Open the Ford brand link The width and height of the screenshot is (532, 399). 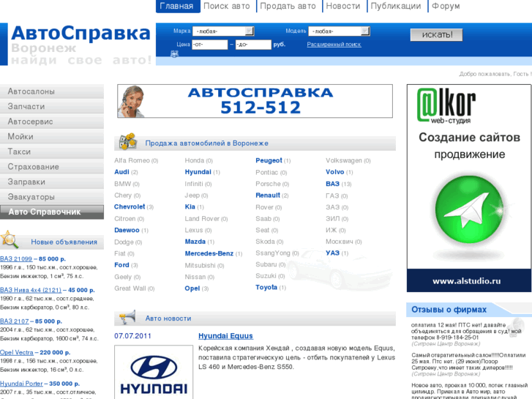click(121, 265)
